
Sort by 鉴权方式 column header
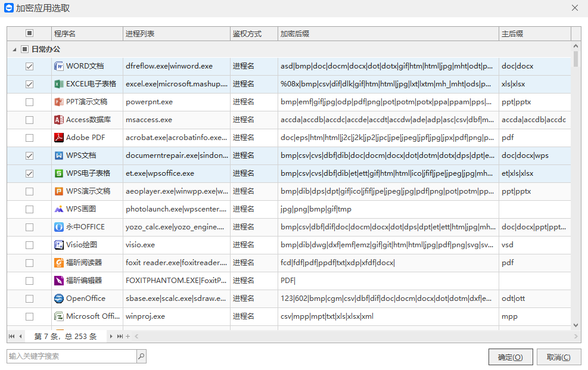(254, 34)
